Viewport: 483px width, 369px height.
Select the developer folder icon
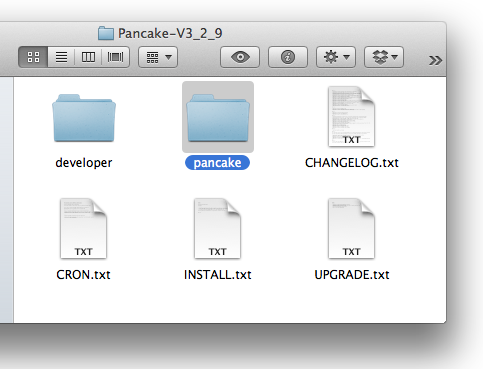(x=84, y=118)
